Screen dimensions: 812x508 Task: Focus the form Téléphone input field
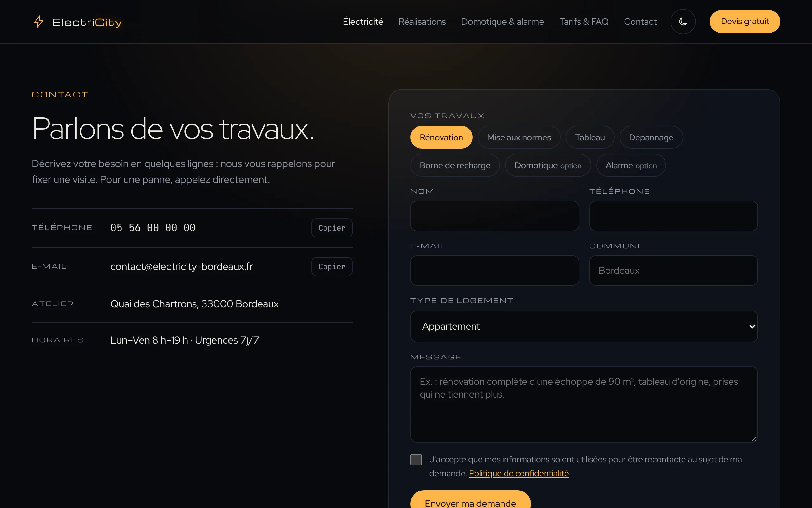tap(673, 216)
